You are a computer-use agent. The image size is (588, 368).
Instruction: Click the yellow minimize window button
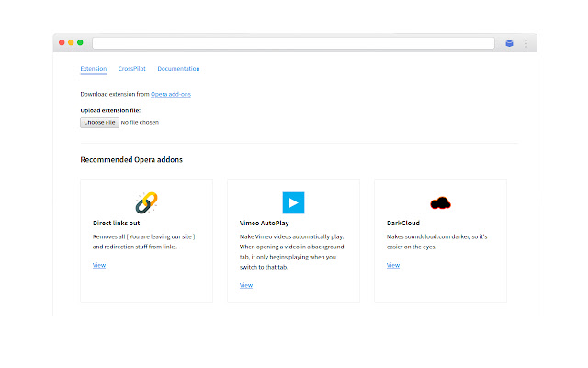point(71,43)
